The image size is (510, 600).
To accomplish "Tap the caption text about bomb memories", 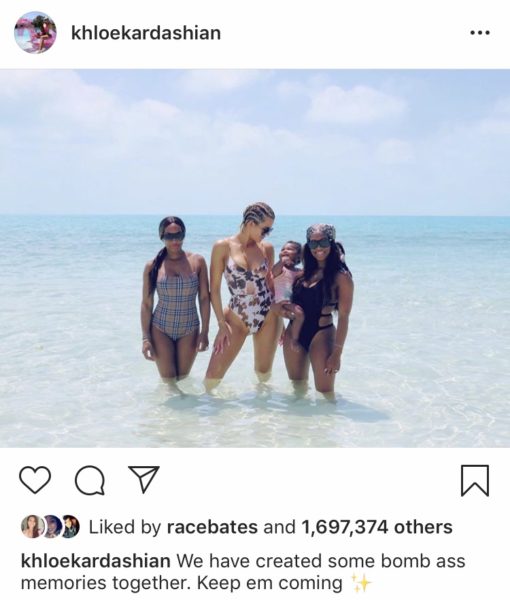I will coord(243,572).
